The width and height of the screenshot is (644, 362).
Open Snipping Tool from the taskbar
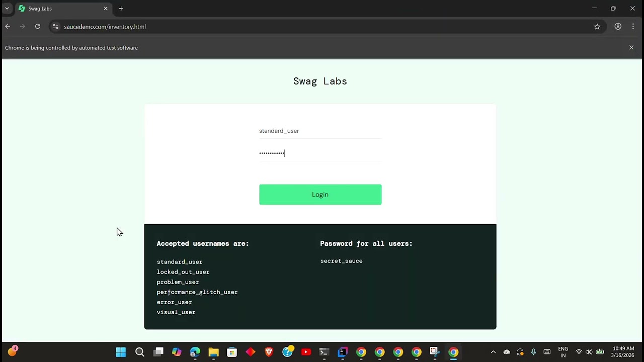[435, 352]
